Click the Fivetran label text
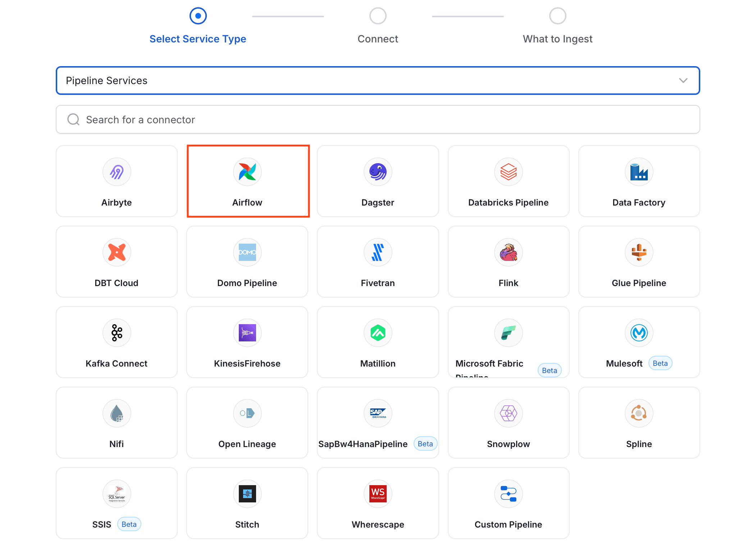This screenshot has width=756, height=552. pos(378,283)
